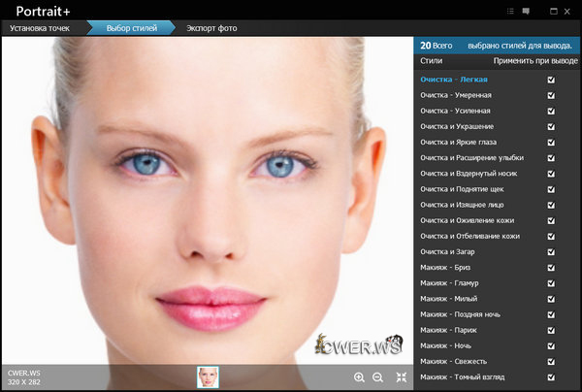Toggle the Очистка и Загар checkbox

coord(551,251)
